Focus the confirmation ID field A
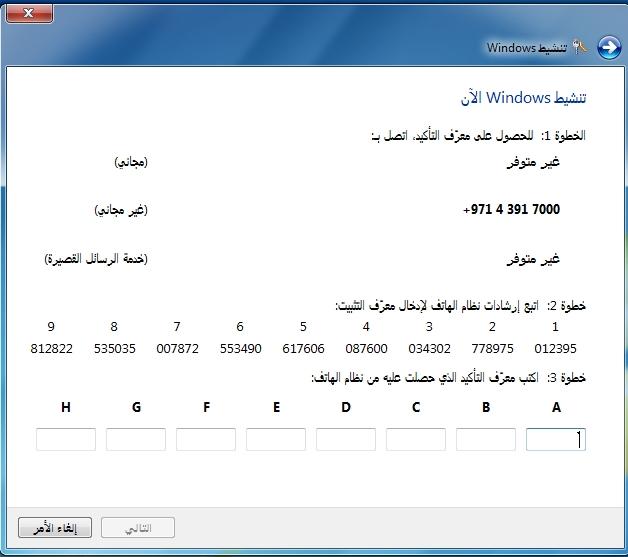 556,439
